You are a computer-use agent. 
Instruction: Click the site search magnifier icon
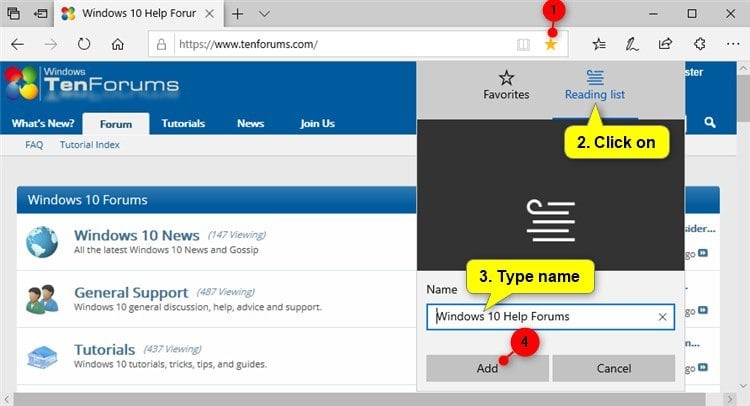(710, 122)
